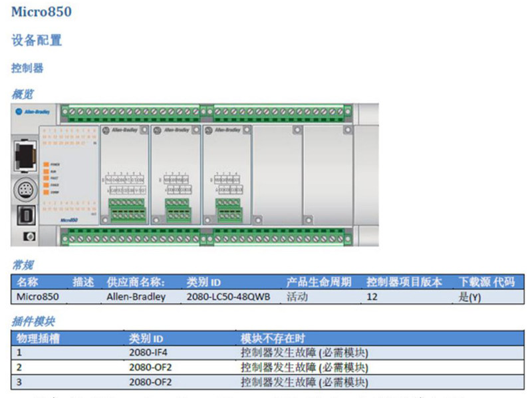Click the 描述 column header
The image size is (532, 398).
click(x=82, y=282)
